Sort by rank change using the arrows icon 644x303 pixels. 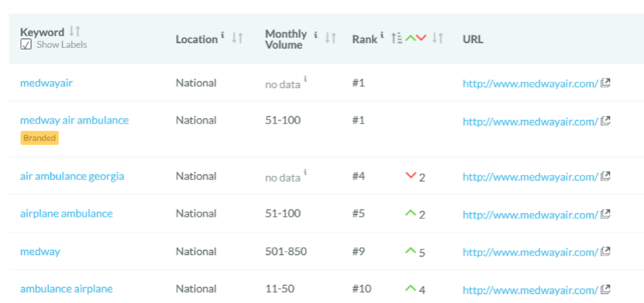click(438, 38)
